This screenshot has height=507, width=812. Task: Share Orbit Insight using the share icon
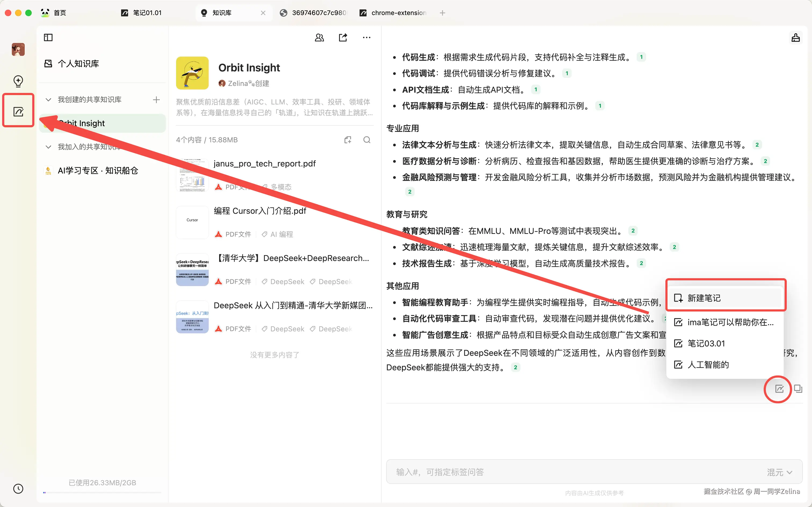[343, 37]
